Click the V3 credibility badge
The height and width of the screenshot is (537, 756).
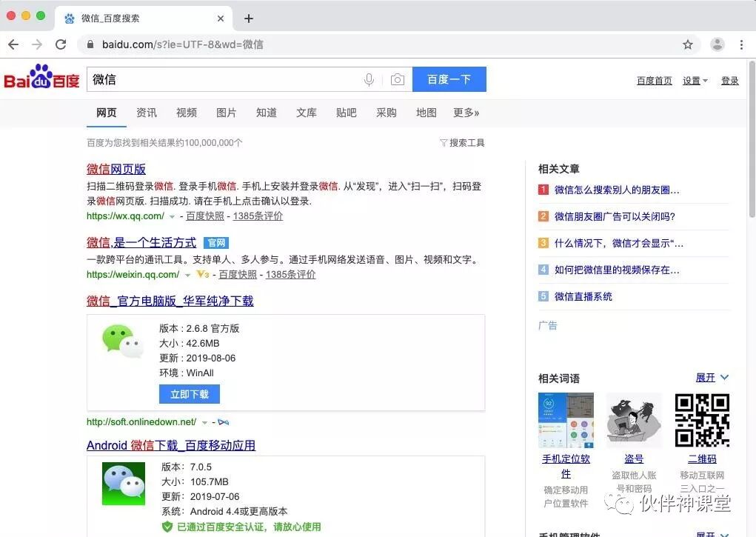pyautogui.click(x=202, y=275)
